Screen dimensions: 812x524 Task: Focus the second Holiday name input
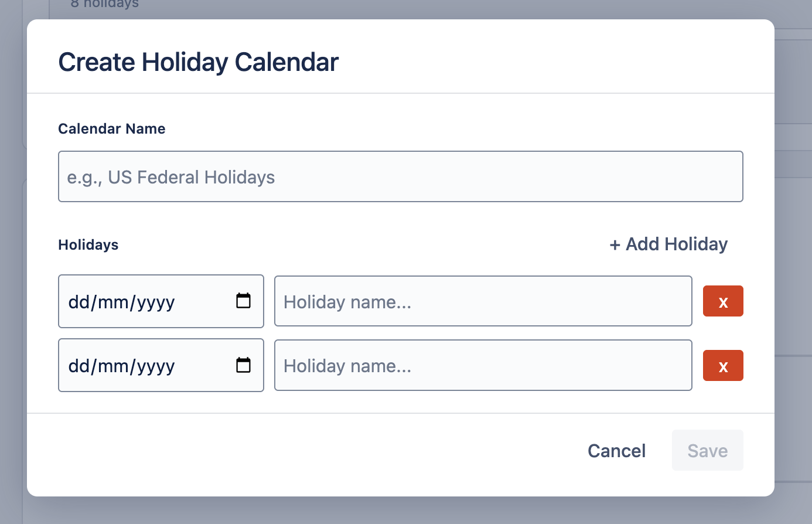click(x=483, y=365)
